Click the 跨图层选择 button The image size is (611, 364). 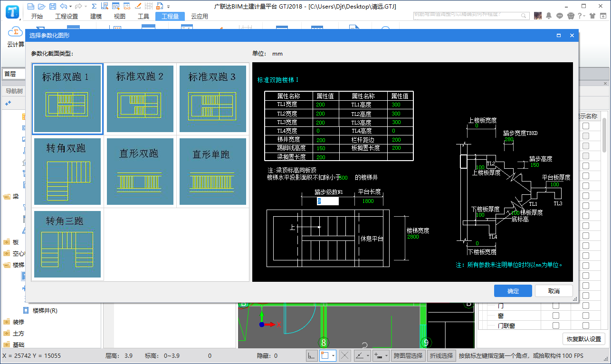point(408,355)
